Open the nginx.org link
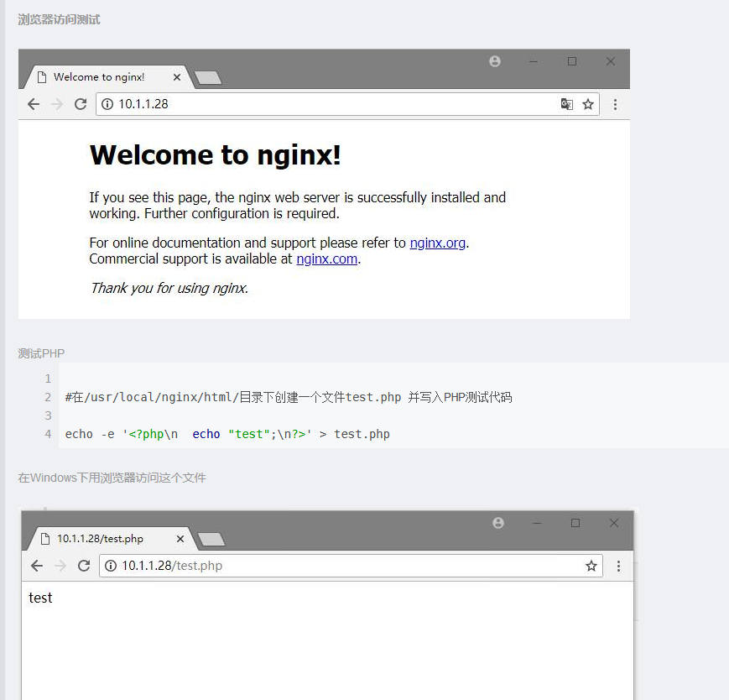The height and width of the screenshot is (700, 729). point(438,243)
